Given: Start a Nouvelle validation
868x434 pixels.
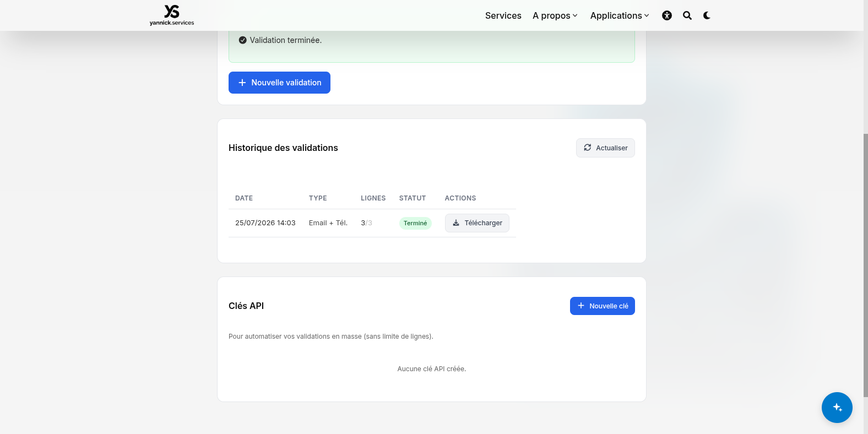Looking at the screenshot, I should click(279, 83).
